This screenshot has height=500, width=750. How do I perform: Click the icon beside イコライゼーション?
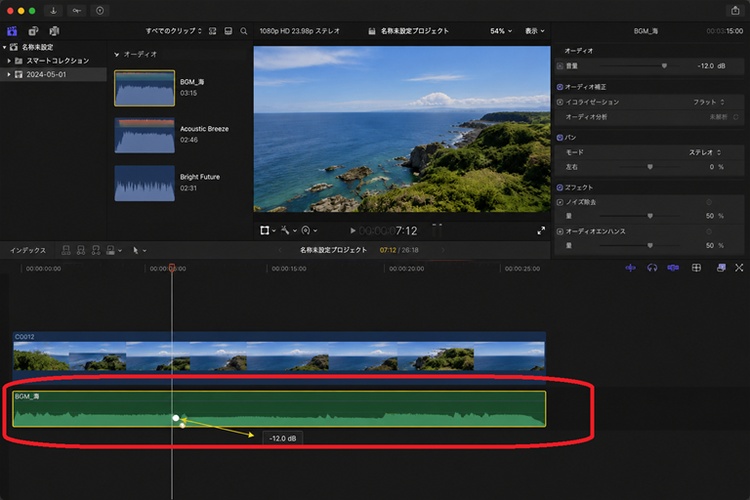coord(560,102)
